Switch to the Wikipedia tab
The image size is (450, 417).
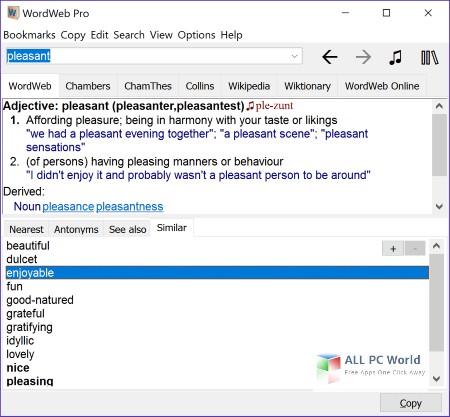(x=249, y=86)
